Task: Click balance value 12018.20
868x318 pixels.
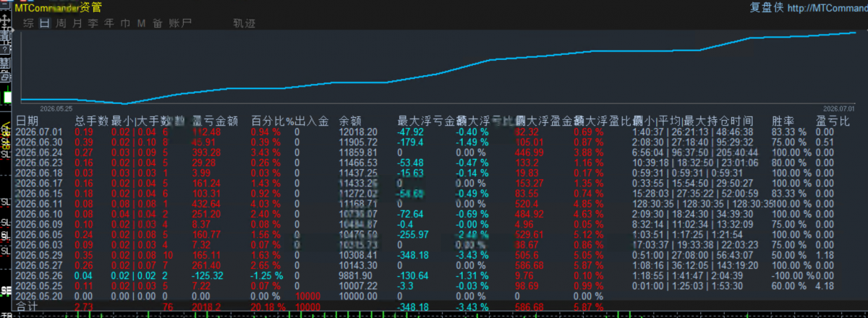Action: point(358,132)
